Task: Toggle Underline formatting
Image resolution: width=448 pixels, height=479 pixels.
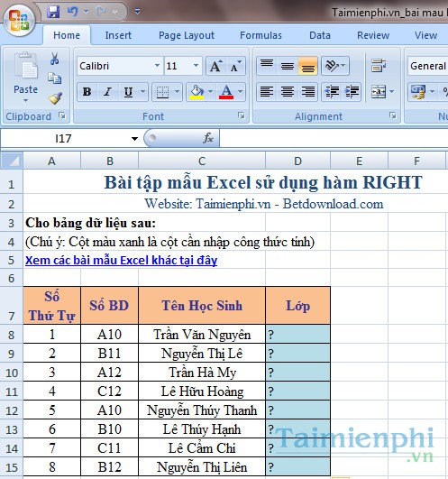Action: (x=128, y=92)
